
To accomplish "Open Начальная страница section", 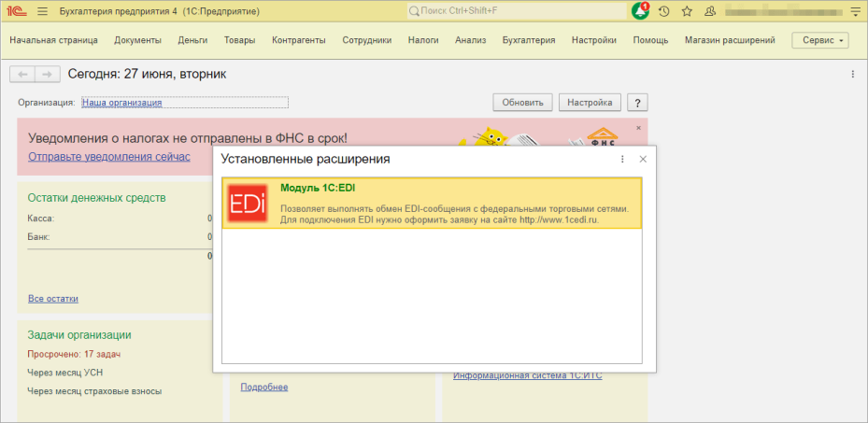I will 53,40.
